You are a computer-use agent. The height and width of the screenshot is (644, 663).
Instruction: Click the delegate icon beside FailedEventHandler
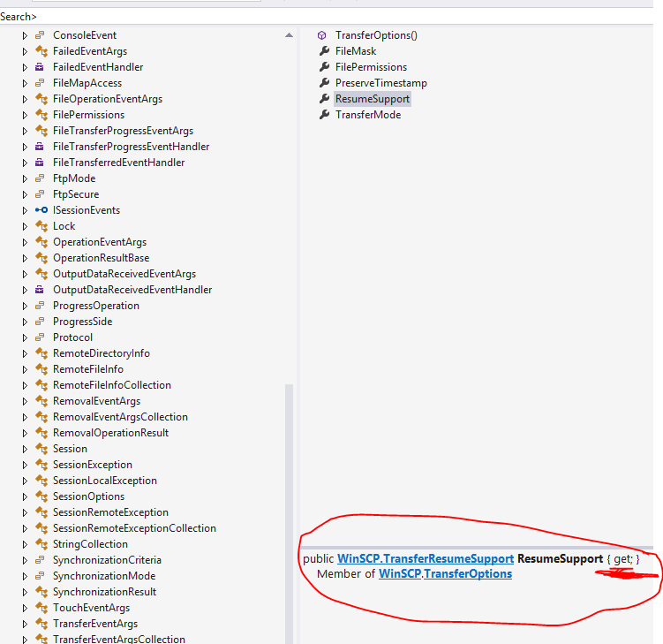41,67
